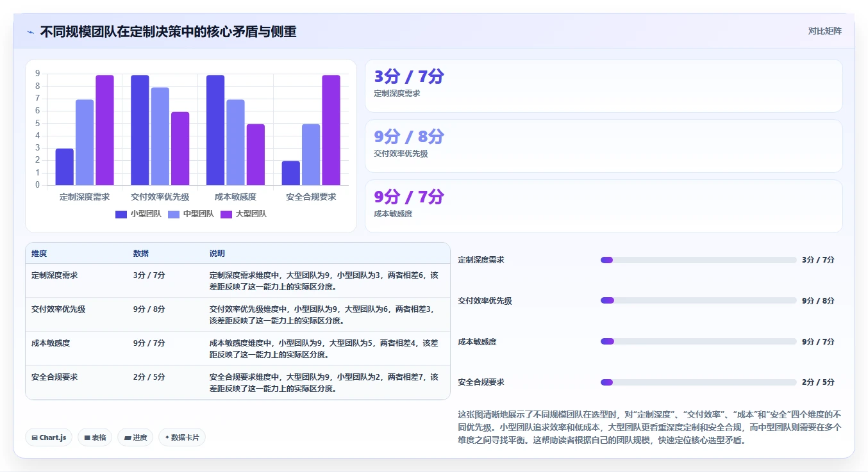Click the 小型团队 bar for 成本敏感度
The height and width of the screenshot is (472, 868).
point(215,130)
